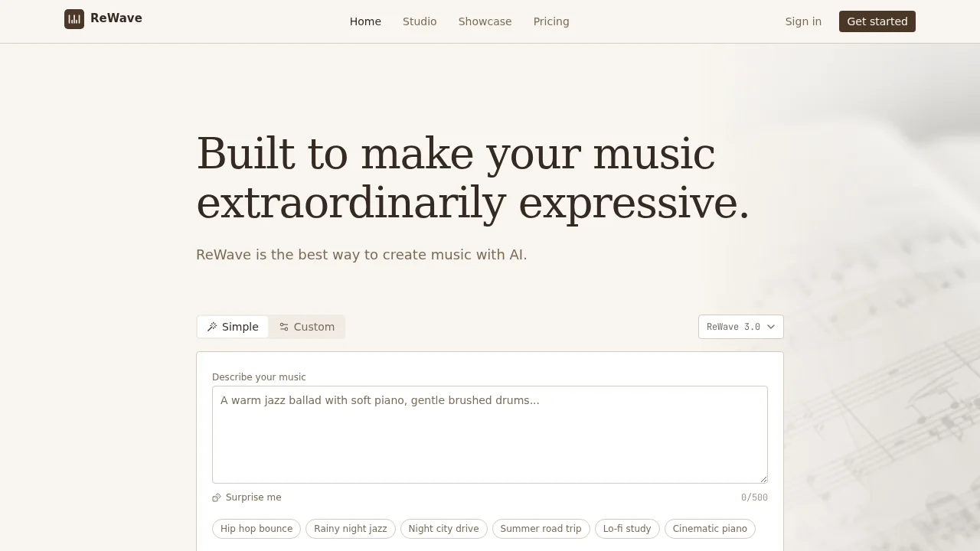Pick the Hip hop bounce suggestion chip
The height and width of the screenshot is (551, 980).
(x=256, y=529)
